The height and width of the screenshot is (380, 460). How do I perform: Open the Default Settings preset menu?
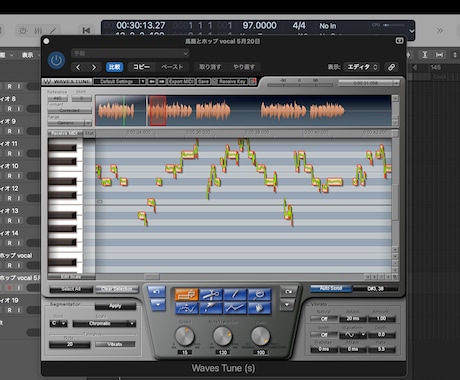pos(120,81)
